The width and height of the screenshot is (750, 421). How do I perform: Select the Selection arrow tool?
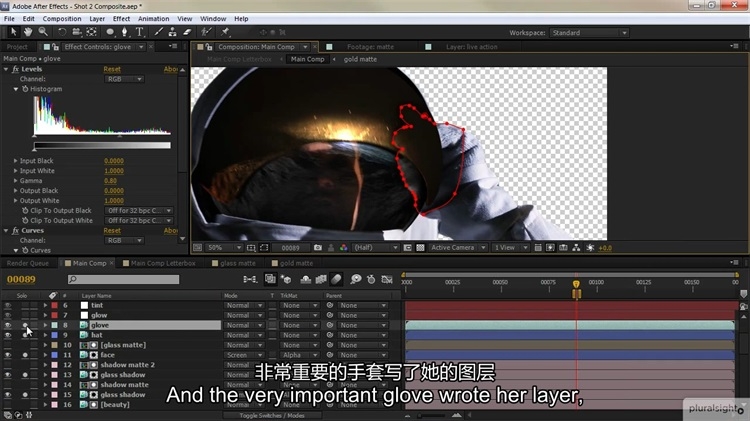point(13,32)
